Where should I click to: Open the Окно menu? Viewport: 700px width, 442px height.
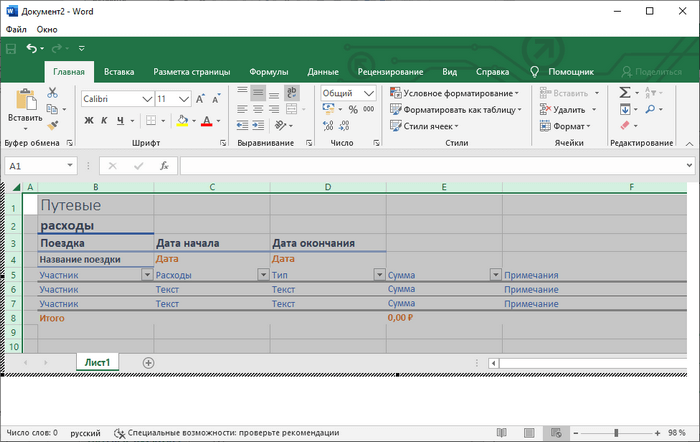click(x=47, y=29)
